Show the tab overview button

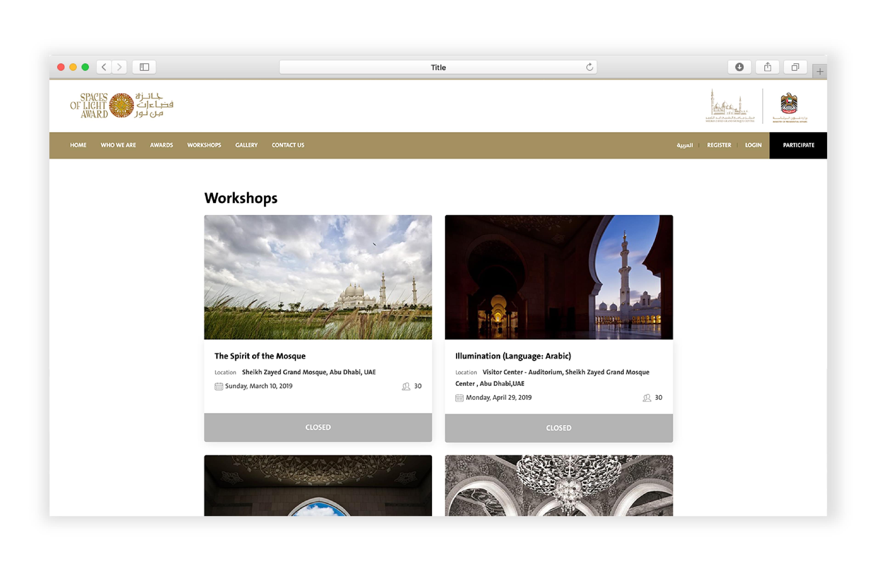[x=795, y=67]
